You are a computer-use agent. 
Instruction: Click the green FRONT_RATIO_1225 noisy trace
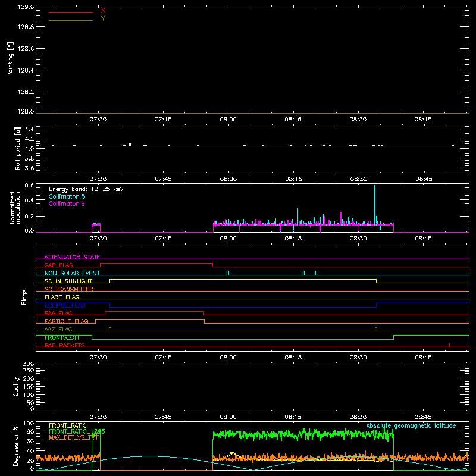(x=303, y=435)
